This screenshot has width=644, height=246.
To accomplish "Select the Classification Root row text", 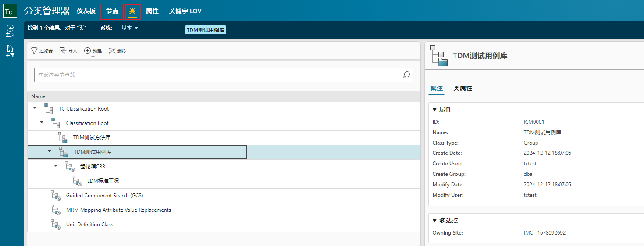I will pos(87,123).
